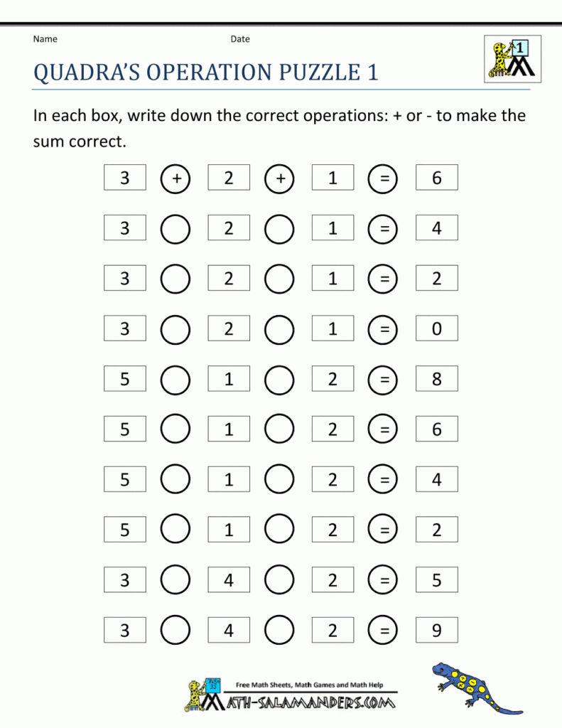This screenshot has height=728, width=562.
Task: Click the equals sign before answer 0
Action: 384,328
